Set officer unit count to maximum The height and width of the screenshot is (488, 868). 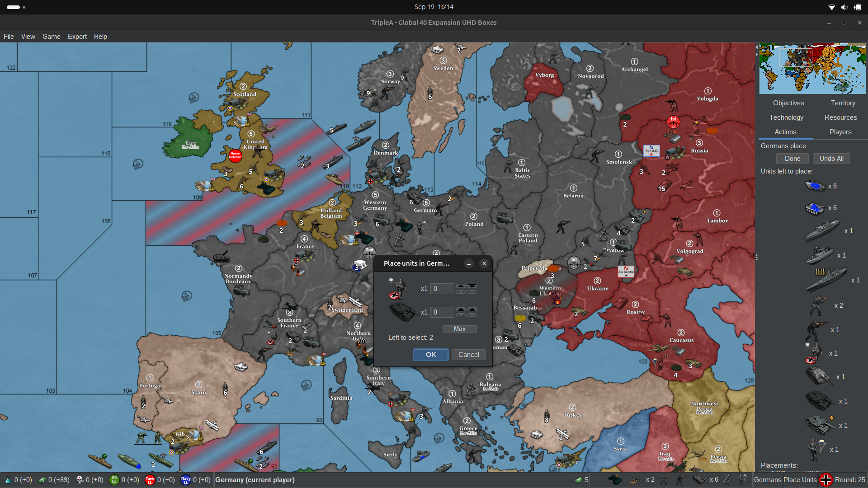(x=472, y=286)
